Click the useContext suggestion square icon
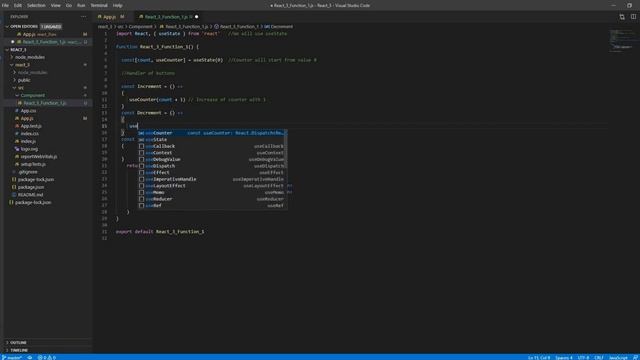This screenshot has width=640, height=360. (x=141, y=153)
